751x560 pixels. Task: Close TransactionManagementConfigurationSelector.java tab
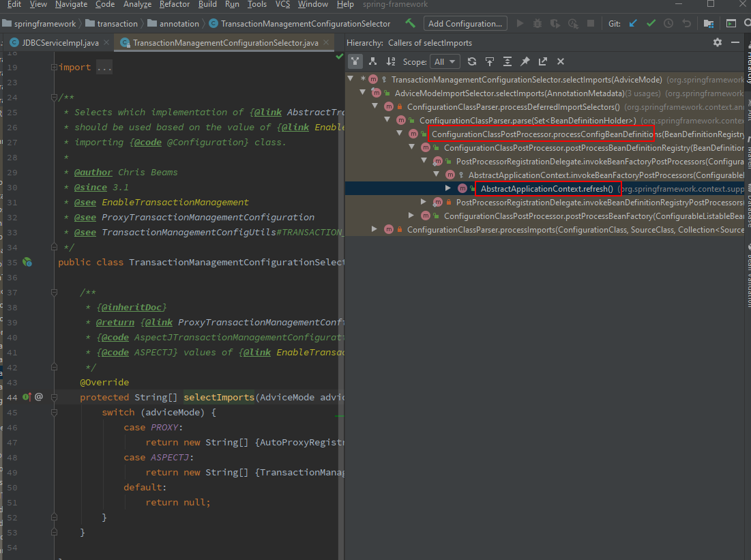point(326,42)
